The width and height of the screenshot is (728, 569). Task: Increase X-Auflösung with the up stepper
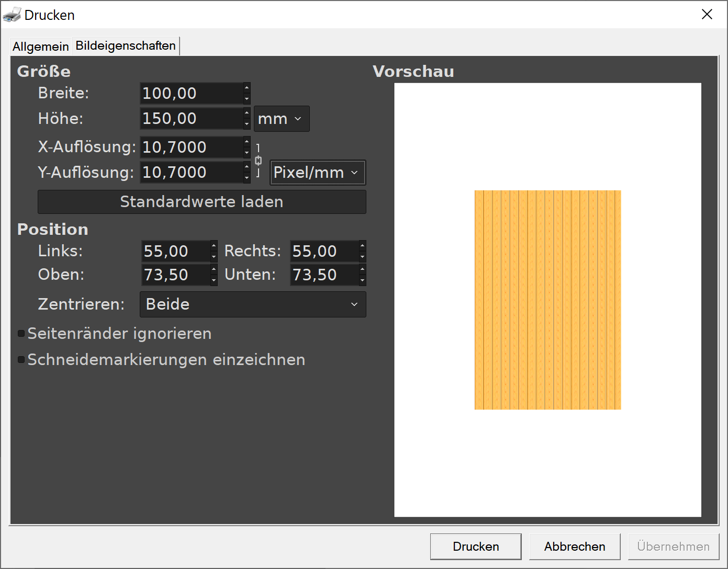[247, 141]
